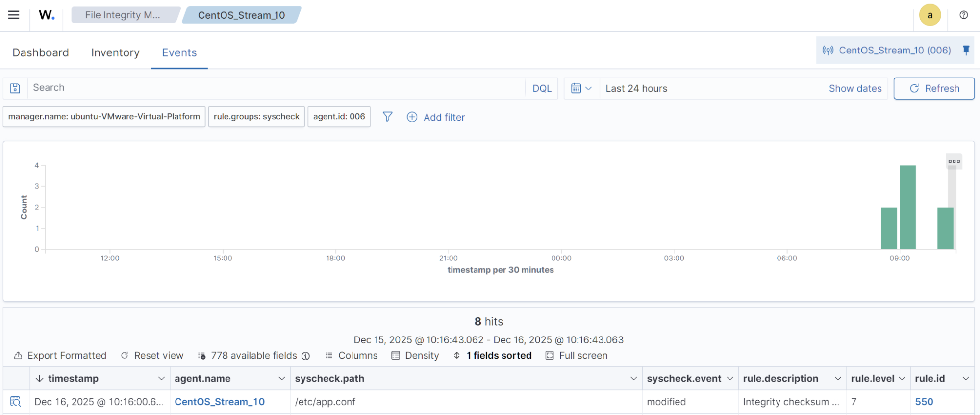Open the user avatar menu
Screen dimensions: 980x415
(930, 15)
